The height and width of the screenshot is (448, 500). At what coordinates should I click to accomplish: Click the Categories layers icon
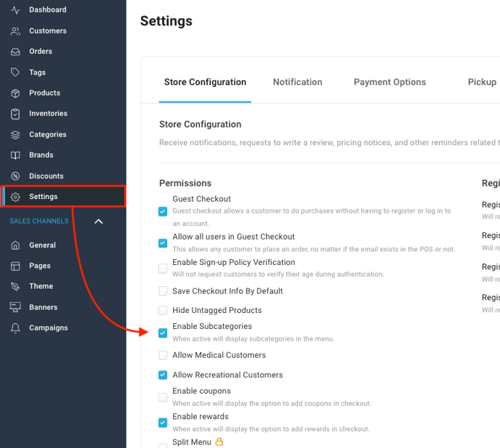[x=15, y=135]
